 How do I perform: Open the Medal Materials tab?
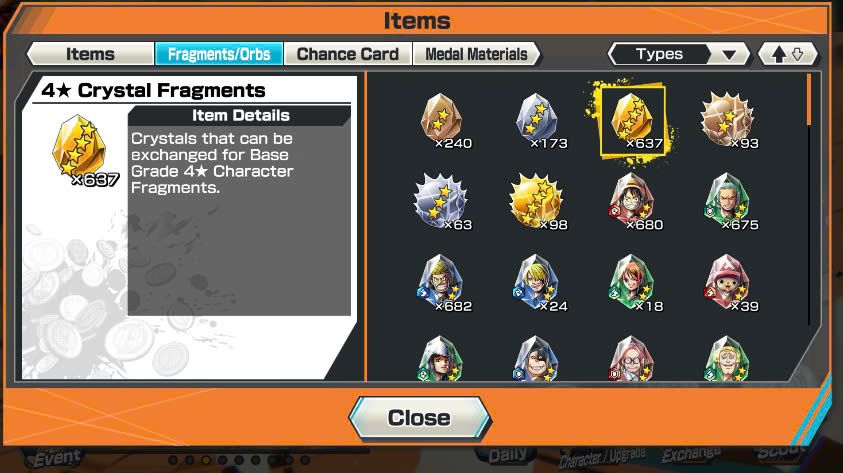(476, 54)
